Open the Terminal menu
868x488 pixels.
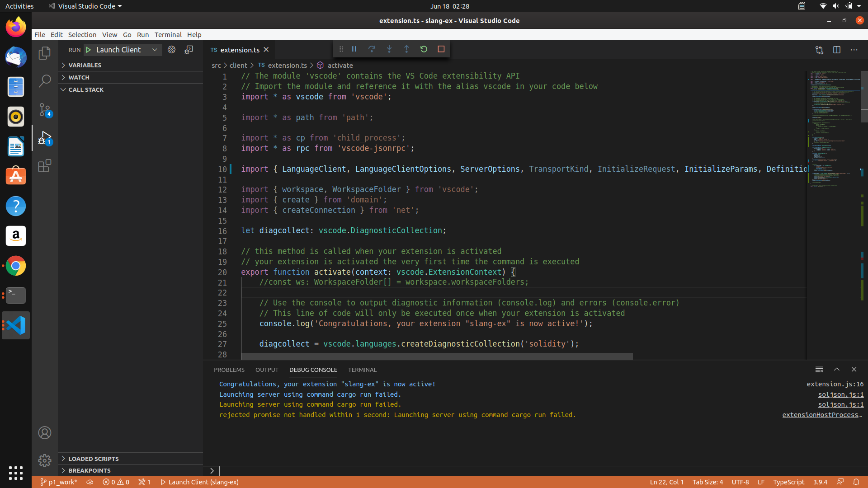pos(168,35)
